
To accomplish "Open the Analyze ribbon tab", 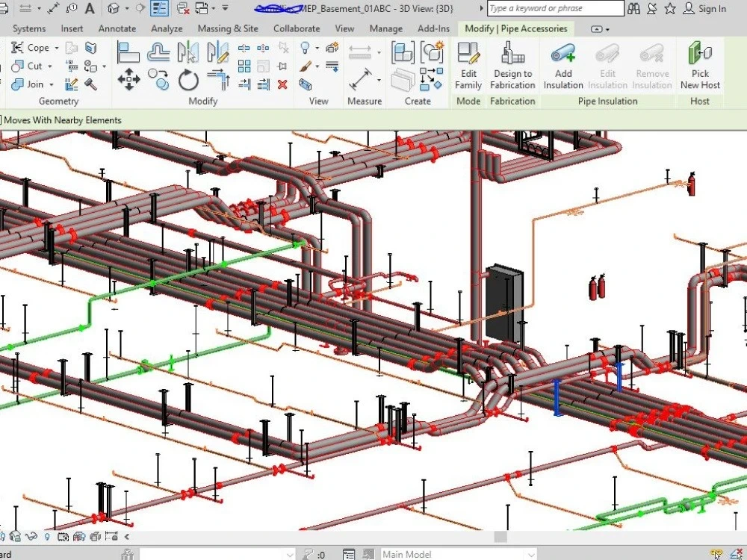I will 167,28.
